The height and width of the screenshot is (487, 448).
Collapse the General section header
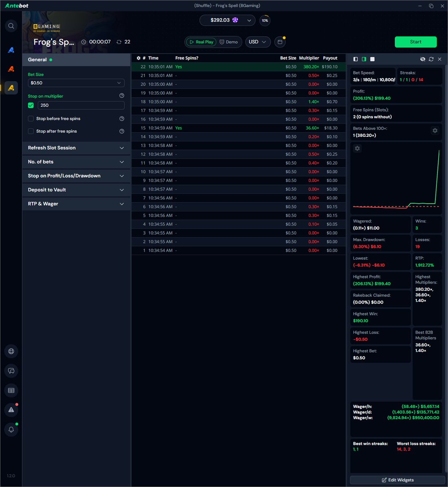click(76, 60)
